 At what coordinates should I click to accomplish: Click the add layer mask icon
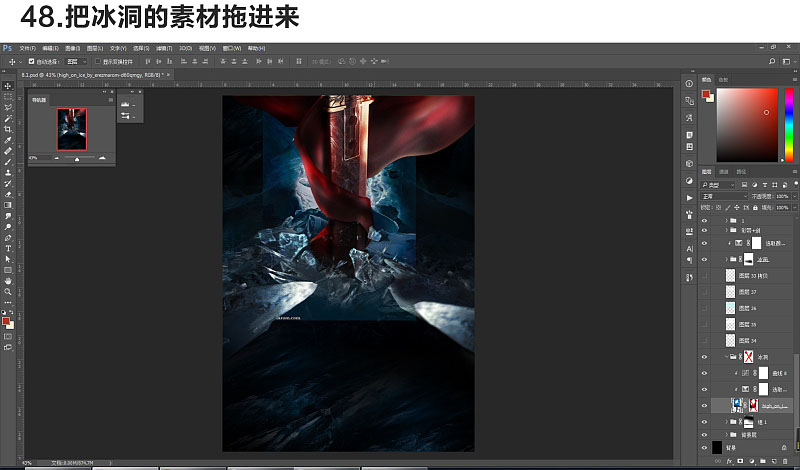[740, 461]
